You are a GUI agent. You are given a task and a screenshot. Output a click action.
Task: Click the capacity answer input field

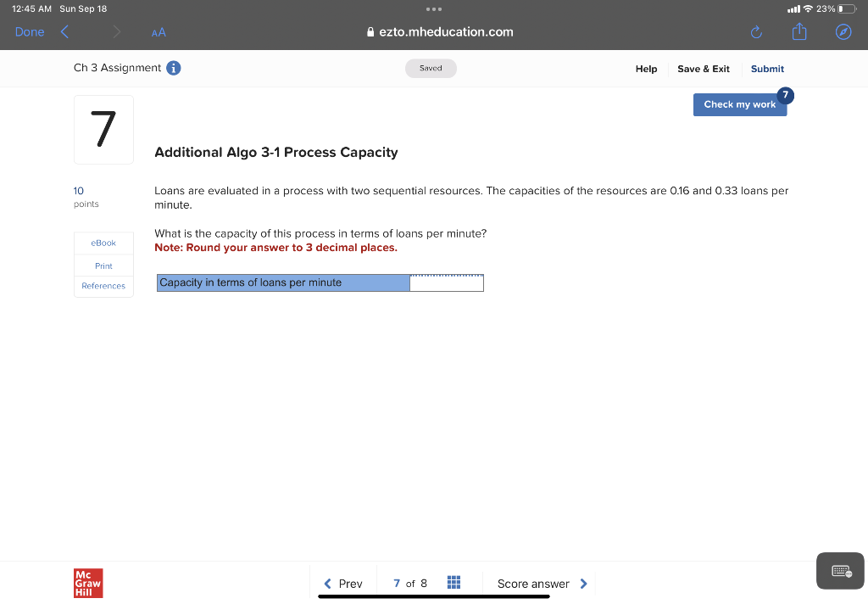point(447,282)
